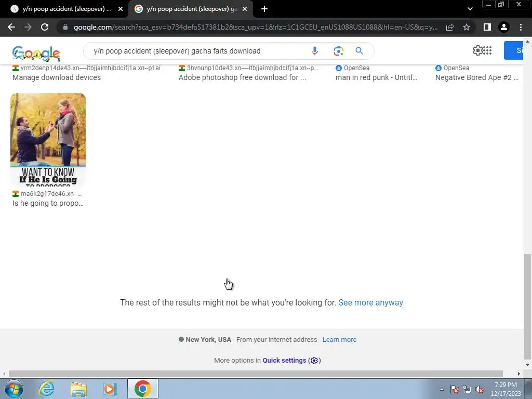Open the Windows Start menu
Screen dimensions: 532x399
14,389
